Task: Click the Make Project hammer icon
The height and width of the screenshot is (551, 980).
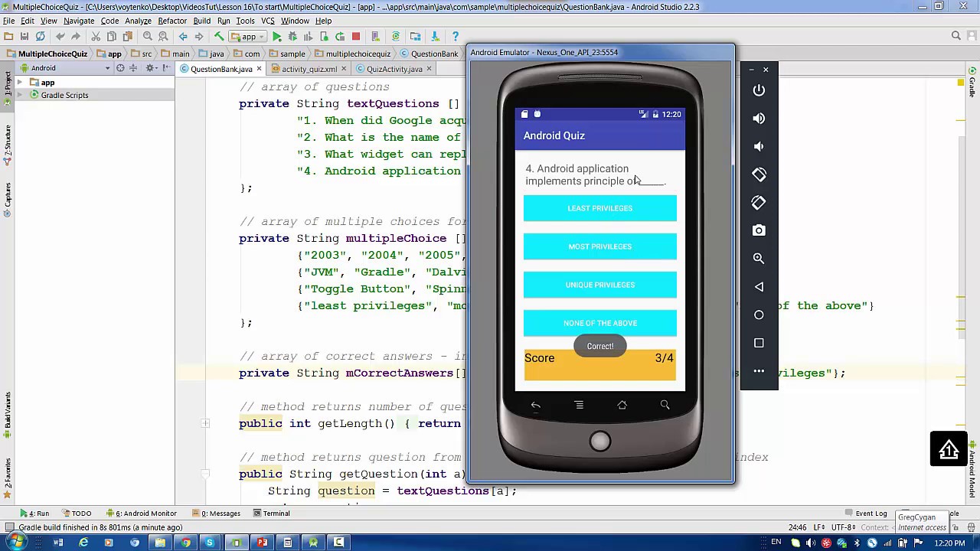Action: 219,36
